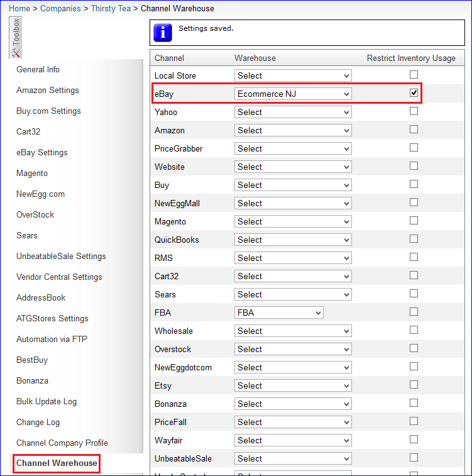Screen dimensions: 472x476
Task: Open RMS warehouse dropdown
Action: point(293,258)
